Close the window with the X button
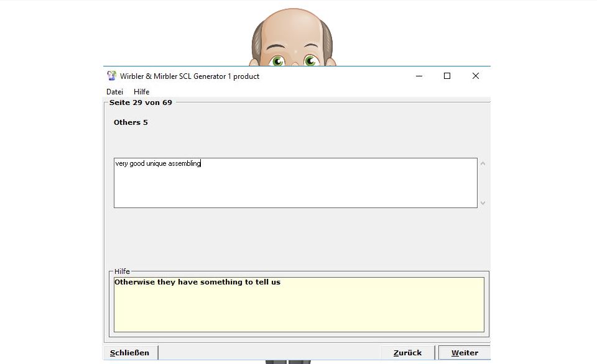Image resolution: width=597 pixels, height=364 pixels. (475, 76)
